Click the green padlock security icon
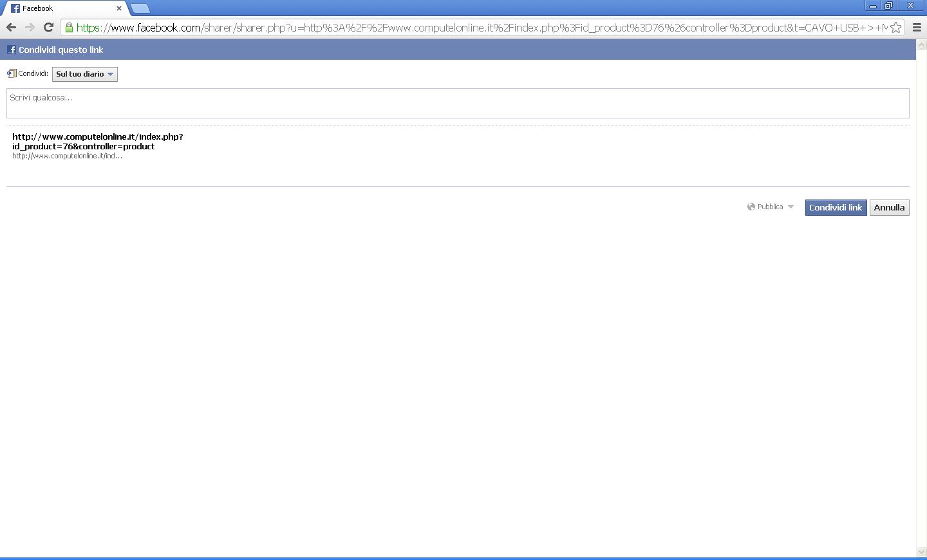Image resolution: width=927 pixels, height=560 pixels. coord(70,28)
